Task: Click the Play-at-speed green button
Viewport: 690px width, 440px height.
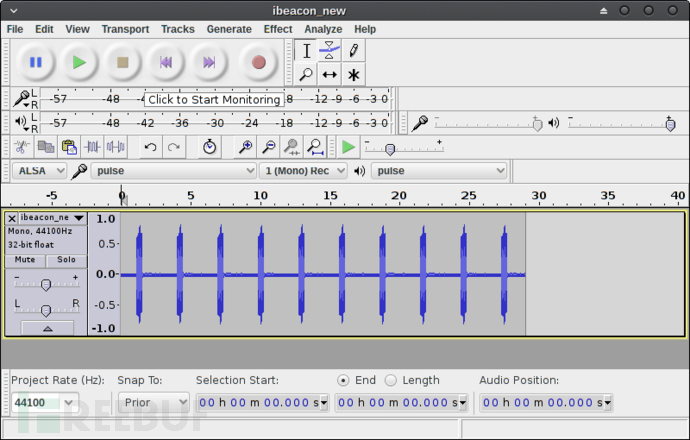Action: (x=348, y=147)
